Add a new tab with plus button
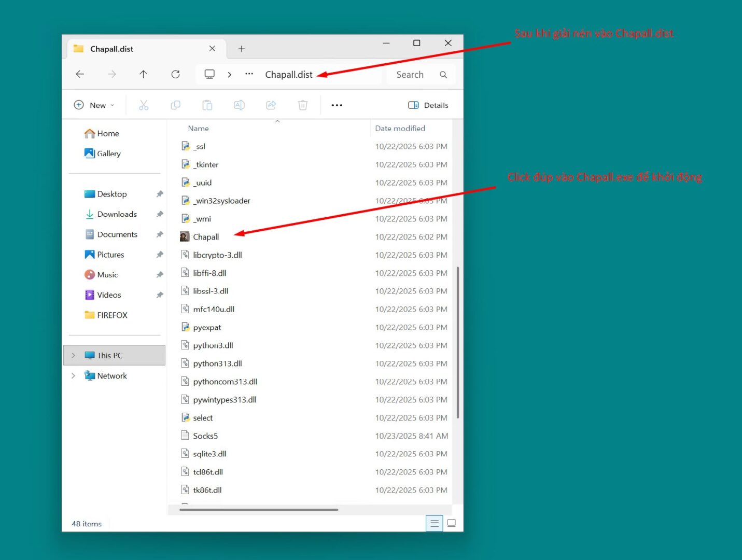Viewport: 742px width, 560px height. [242, 49]
